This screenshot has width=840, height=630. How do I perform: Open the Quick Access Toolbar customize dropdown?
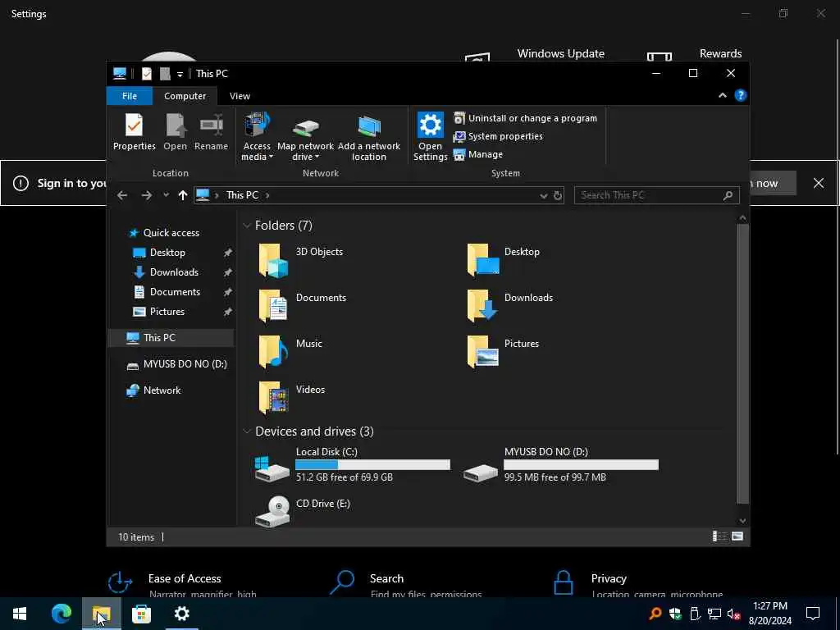point(180,74)
